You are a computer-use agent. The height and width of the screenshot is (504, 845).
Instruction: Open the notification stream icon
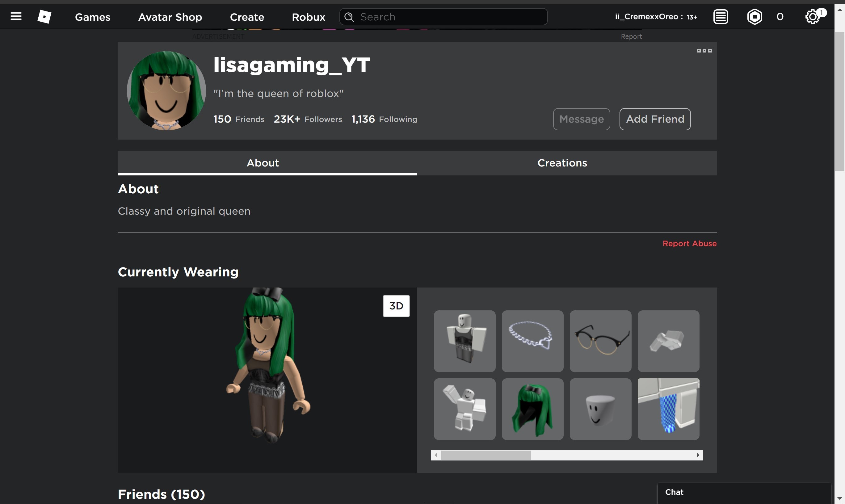coord(720,17)
